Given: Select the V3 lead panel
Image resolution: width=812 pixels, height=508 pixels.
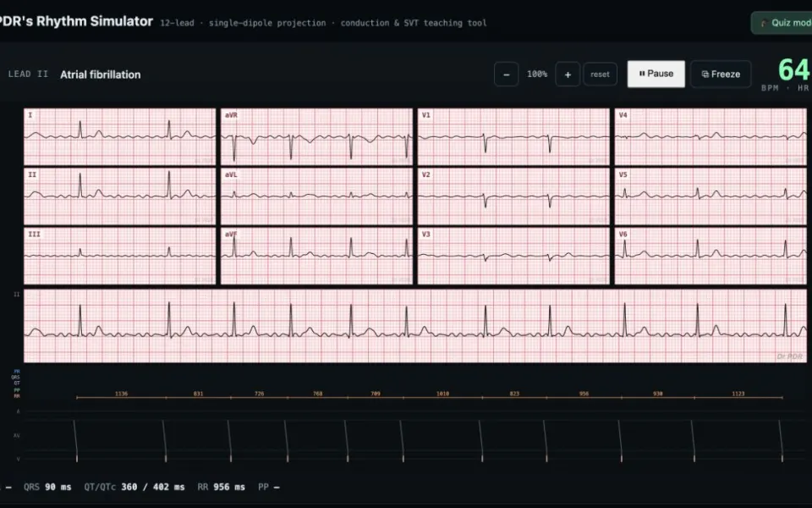Looking at the screenshot, I should pos(513,256).
